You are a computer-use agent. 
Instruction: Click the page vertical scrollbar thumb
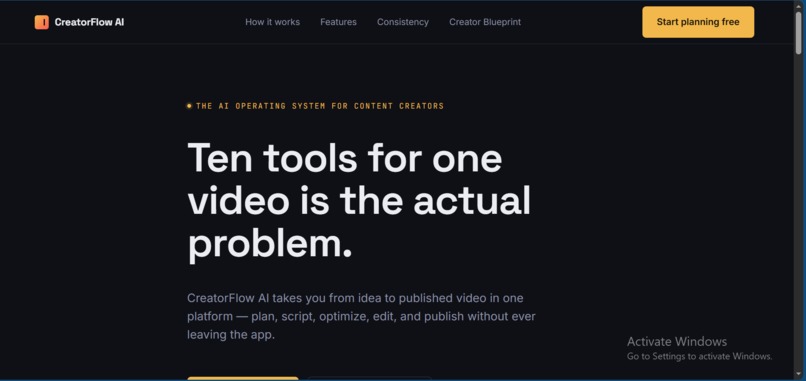[x=799, y=32]
